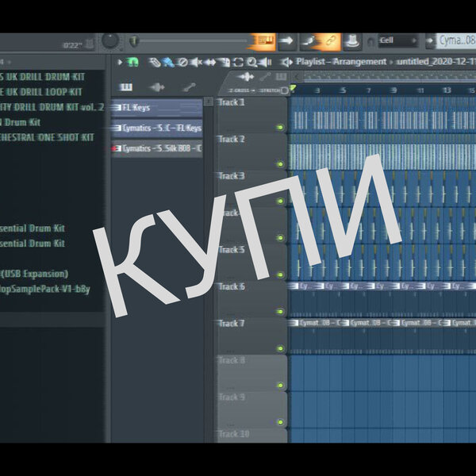Viewport: 476px width, 476px height.
Task: Click the Track 6 header label
Action: pos(232,286)
